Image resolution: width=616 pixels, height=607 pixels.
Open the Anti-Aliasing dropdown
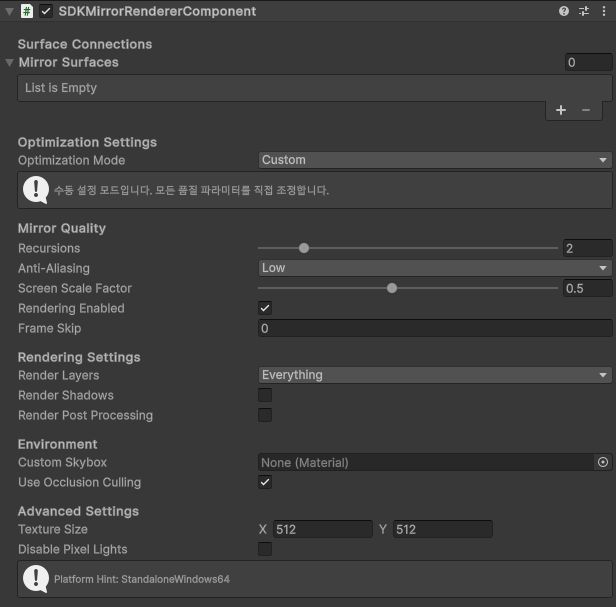(x=435, y=268)
